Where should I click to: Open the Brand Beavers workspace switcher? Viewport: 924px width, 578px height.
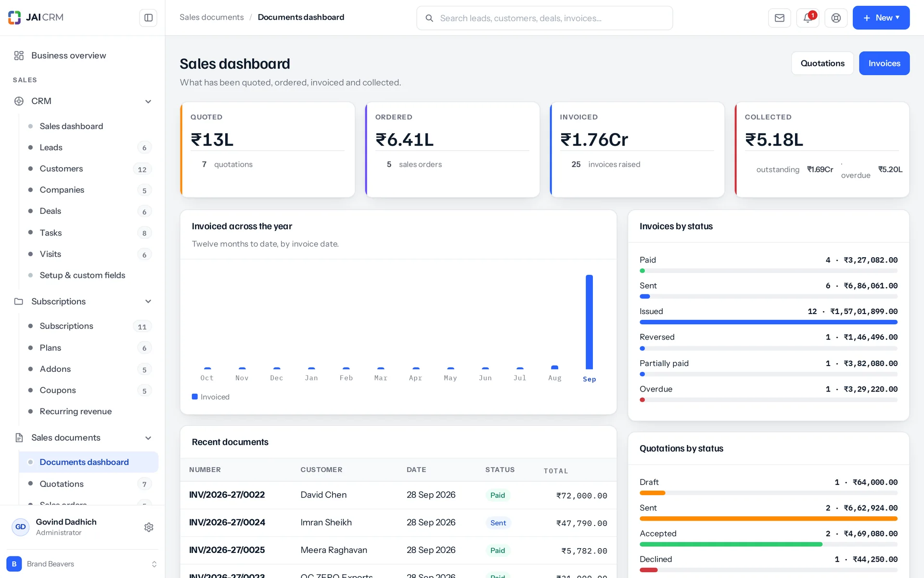[82, 564]
